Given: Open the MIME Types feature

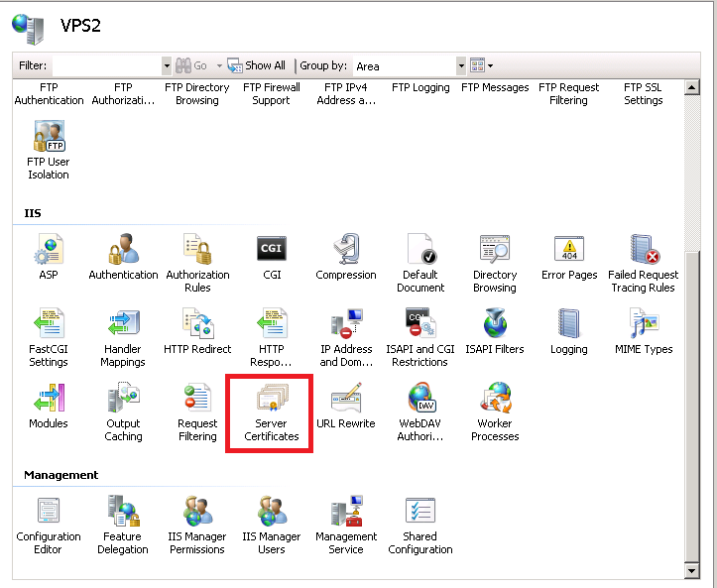Looking at the screenshot, I should pyautogui.click(x=644, y=330).
